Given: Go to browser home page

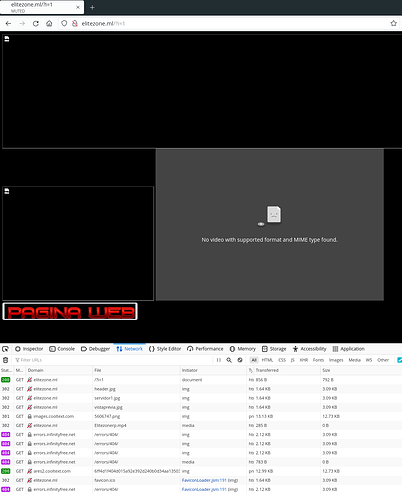Looking at the screenshot, I should (x=49, y=23).
